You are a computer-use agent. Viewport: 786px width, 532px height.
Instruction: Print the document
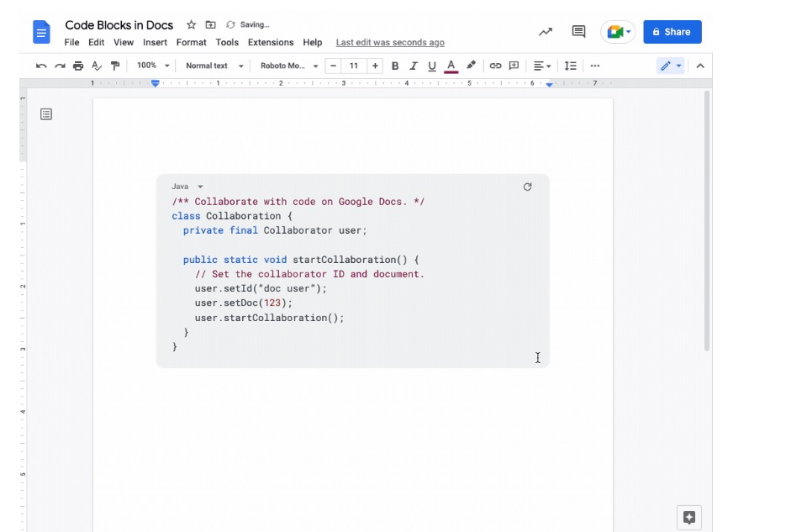[x=78, y=66]
